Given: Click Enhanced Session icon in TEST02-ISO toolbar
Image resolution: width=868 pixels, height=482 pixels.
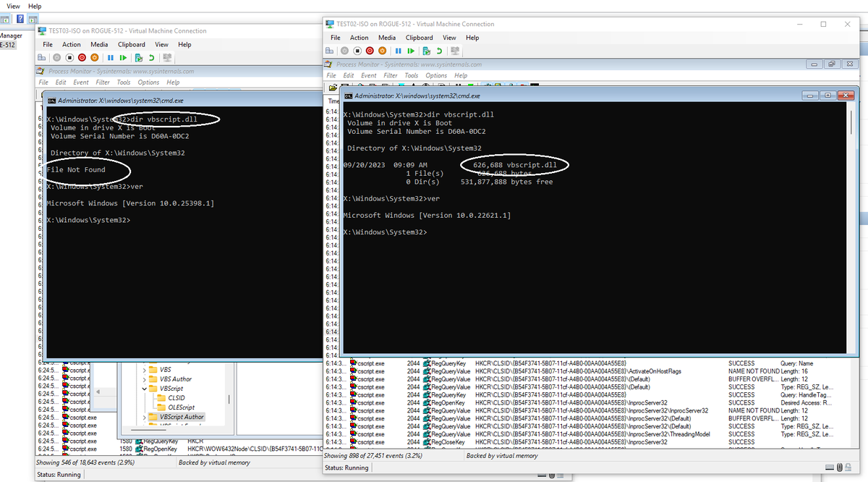Looking at the screenshot, I should [x=454, y=51].
